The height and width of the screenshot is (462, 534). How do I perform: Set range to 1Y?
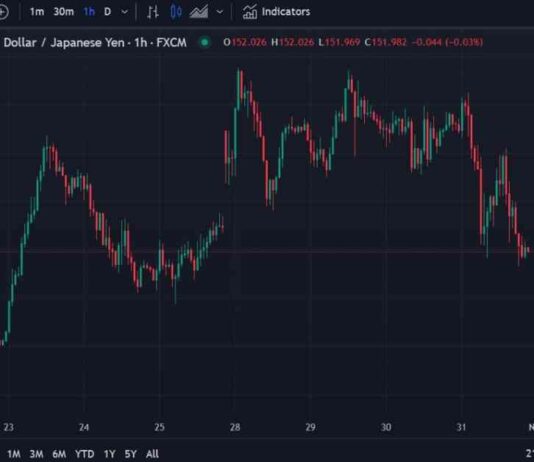click(109, 454)
